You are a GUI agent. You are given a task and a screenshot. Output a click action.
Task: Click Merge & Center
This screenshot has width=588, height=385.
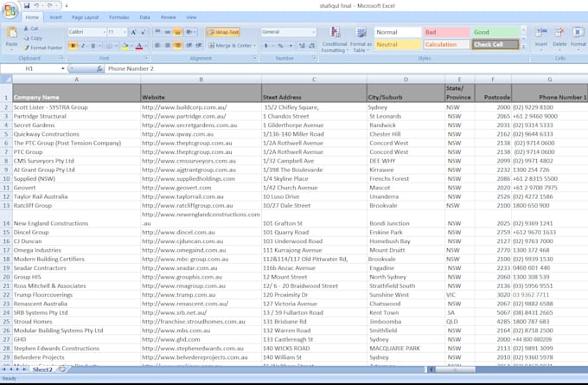pyautogui.click(x=232, y=45)
